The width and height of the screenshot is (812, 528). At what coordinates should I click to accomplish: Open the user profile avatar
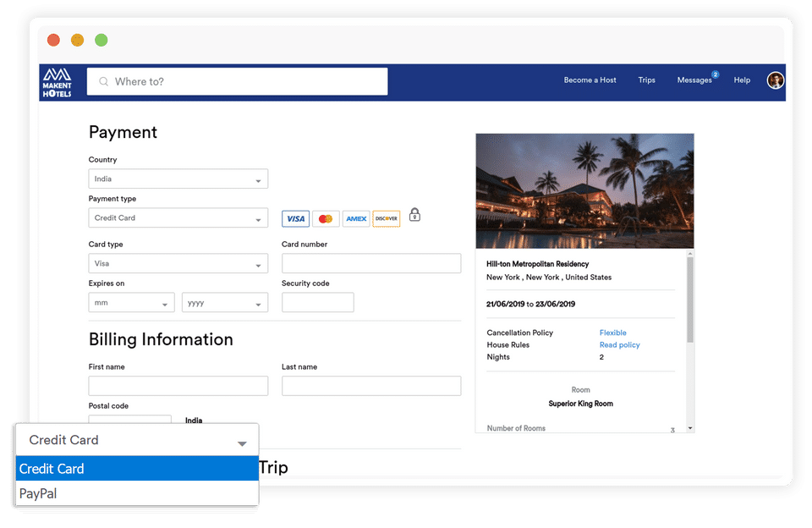click(x=776, y=80)
